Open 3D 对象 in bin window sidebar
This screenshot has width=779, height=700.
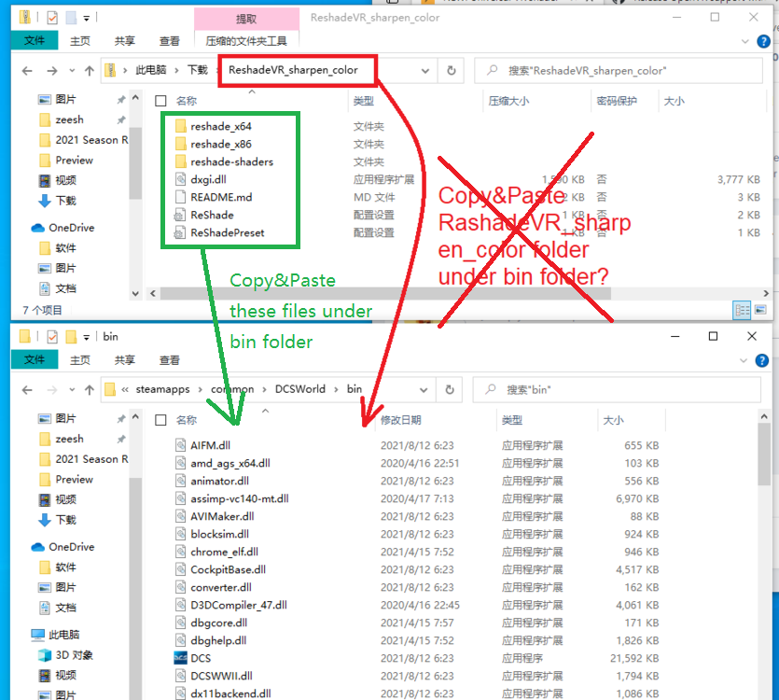[x=74, y=655]
